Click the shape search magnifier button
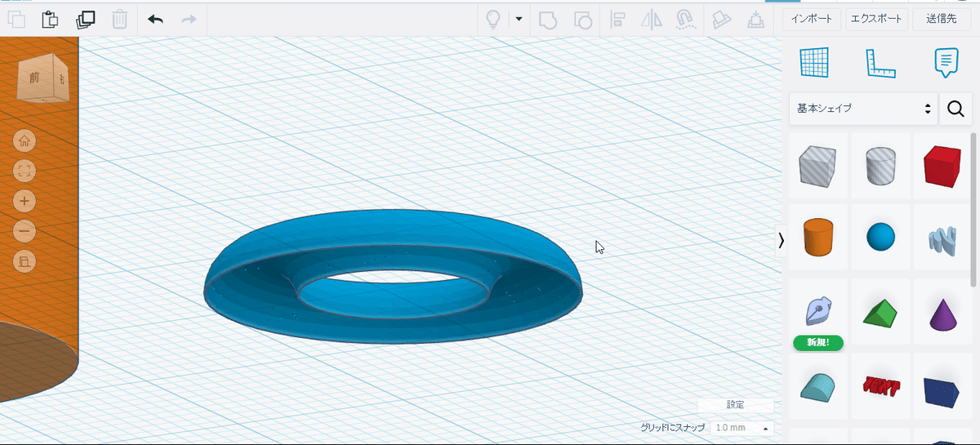Screen dimensions: 980x445 click(x=955, y=109)
